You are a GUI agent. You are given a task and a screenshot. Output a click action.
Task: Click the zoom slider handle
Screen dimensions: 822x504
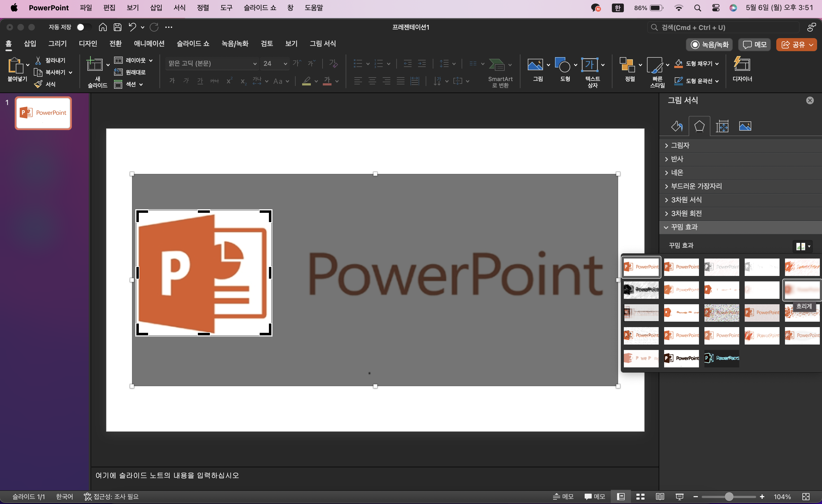coord(729,497)
